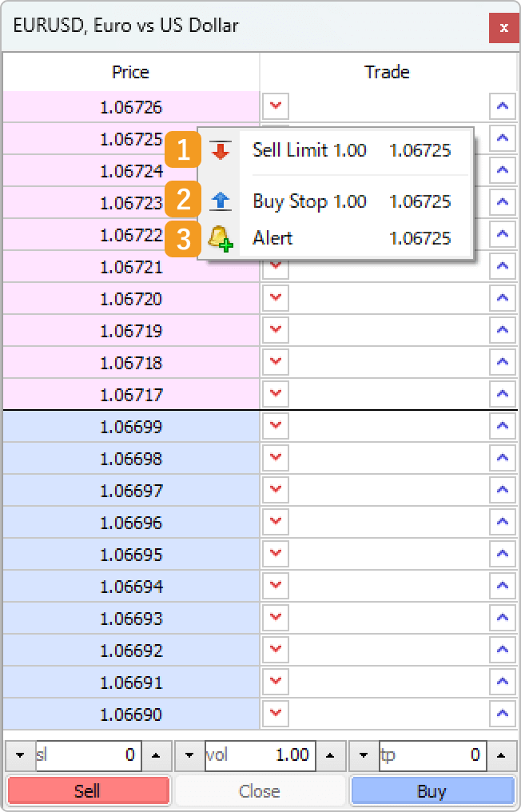Click the red sell arrow at 1.06695
This screenshot has width=521, height=812.
point(276,554)
